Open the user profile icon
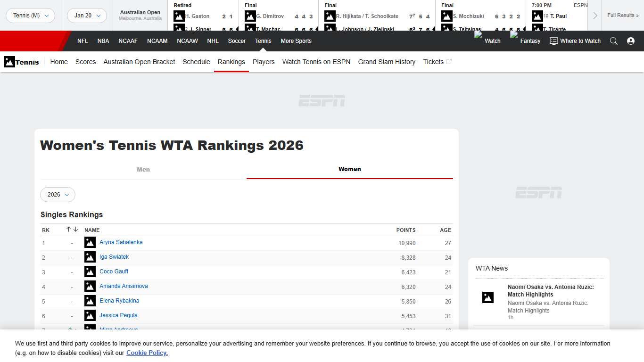Image resolution: width=644 pixels, height=362 pixels. point(631,41)
